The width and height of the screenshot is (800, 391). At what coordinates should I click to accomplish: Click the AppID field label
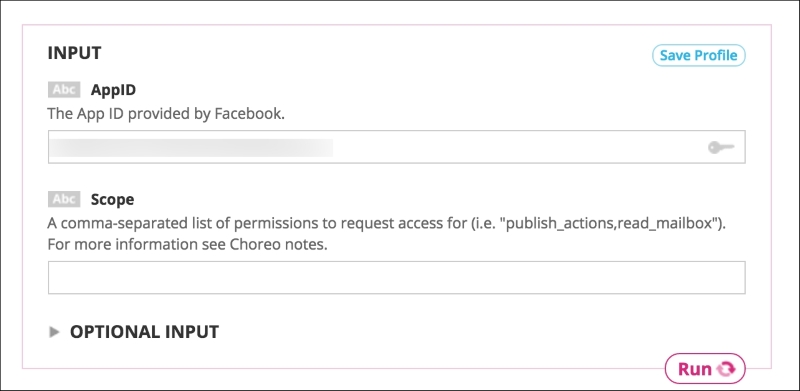tap(113, 90)
